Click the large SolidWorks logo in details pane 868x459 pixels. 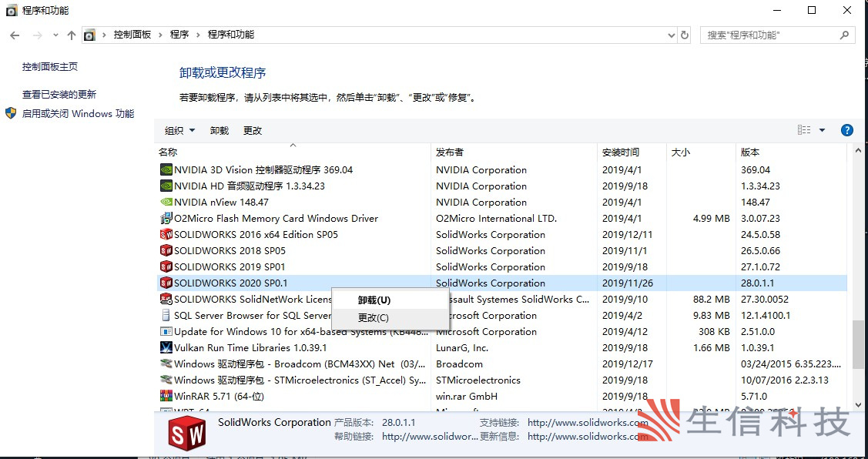(187, 432)
